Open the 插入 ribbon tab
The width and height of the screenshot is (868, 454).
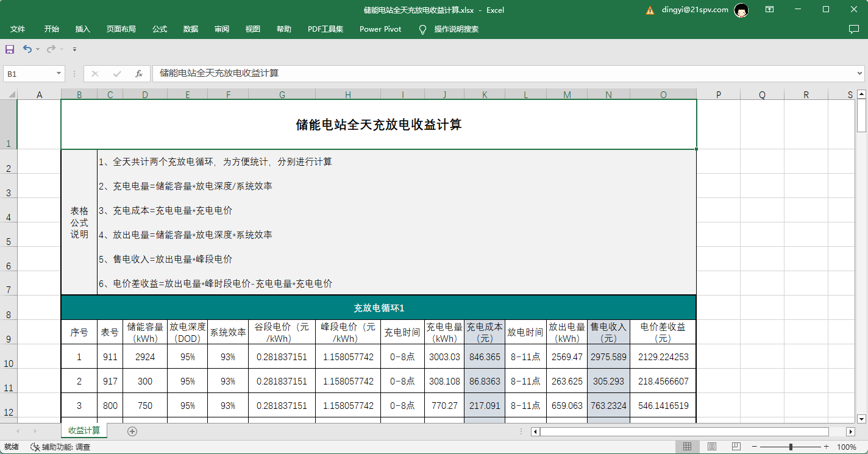pyautogui.click(x=83, y=29)
